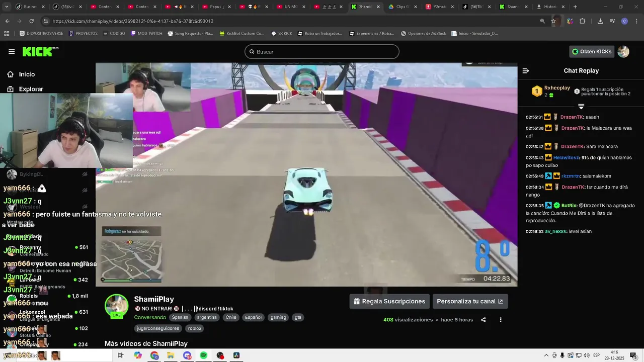Open Chrome extensions puzzle icon
The image size is (644, 362).
pyautogui.click(x=583, y=21)
